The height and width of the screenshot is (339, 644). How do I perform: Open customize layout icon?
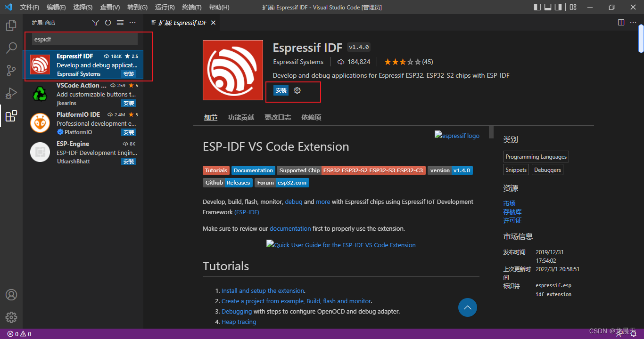point(573,7)
